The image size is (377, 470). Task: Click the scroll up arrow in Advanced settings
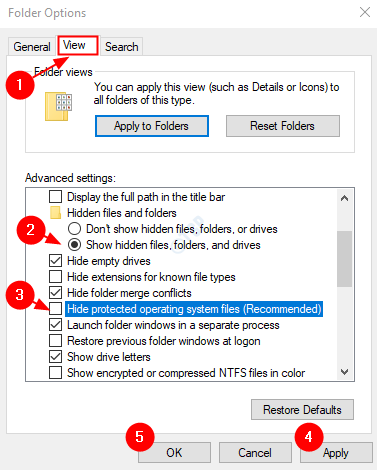(x=345, y=198)
